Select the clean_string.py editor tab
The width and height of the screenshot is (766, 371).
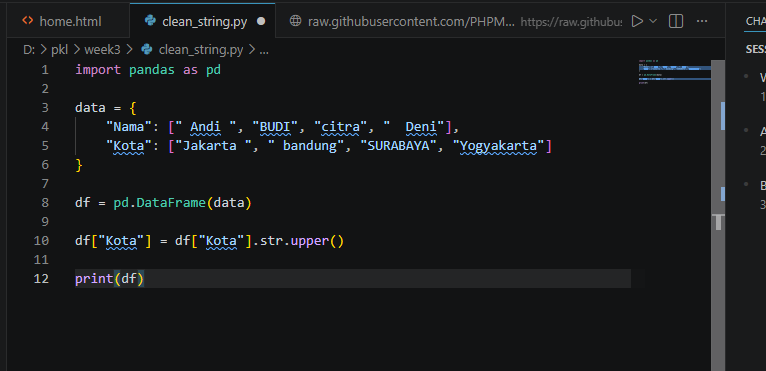coord(203,22)
